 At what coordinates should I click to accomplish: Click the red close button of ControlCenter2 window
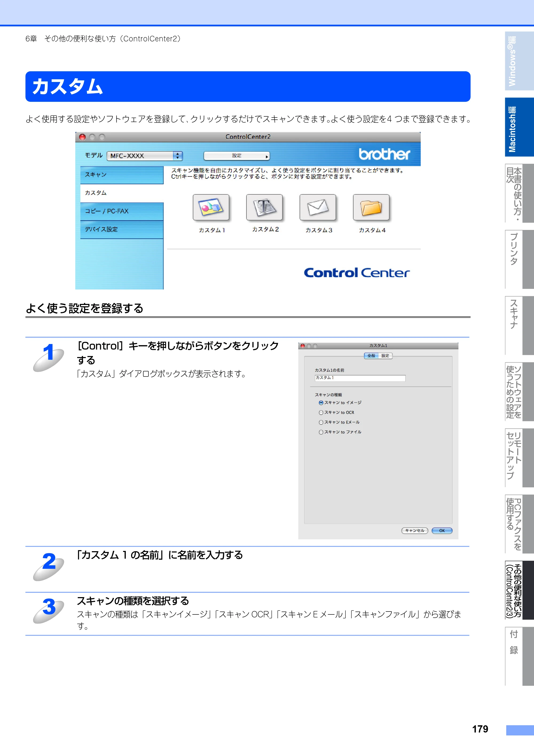(x=82, y=137)
